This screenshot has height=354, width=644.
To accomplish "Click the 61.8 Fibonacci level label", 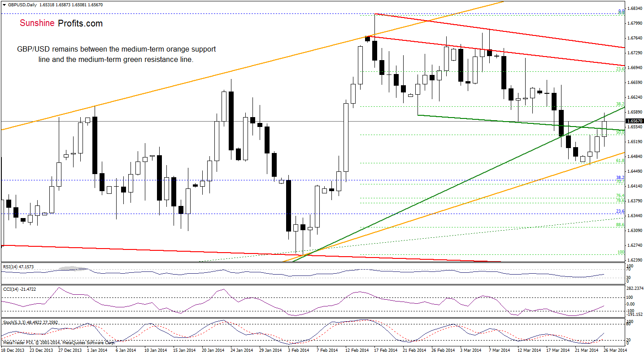I will tap(621, 160).
